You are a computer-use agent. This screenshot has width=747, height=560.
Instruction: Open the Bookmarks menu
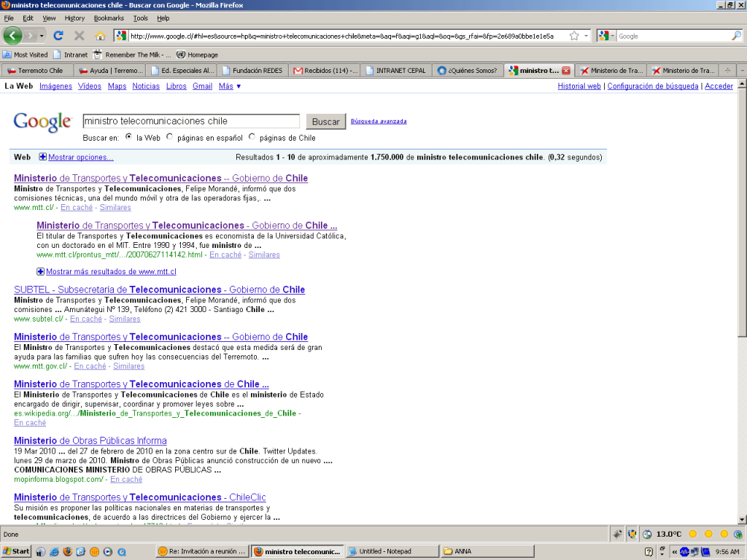tap(109, 18)
